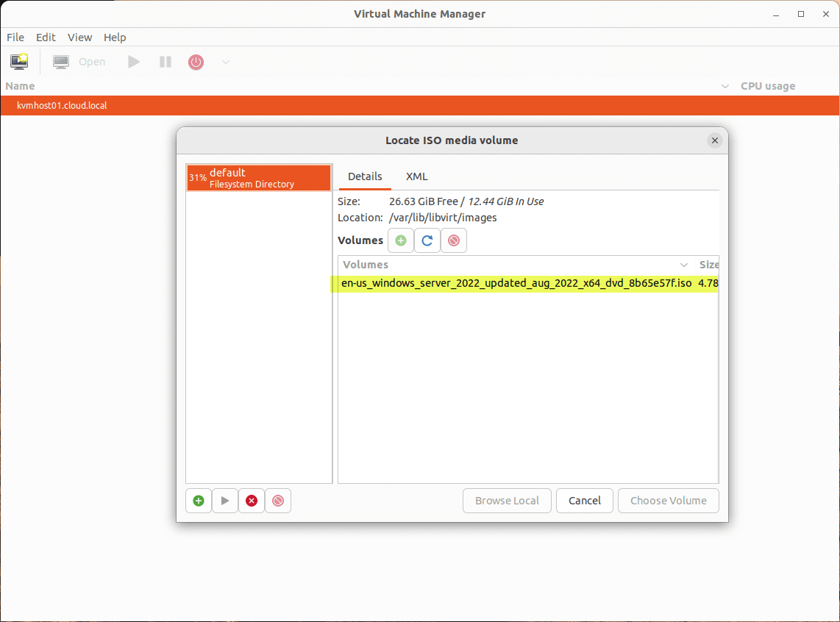Click the Size column header in the volume list
The height and width of the screenshot is (622, 840).
point(708,265)
